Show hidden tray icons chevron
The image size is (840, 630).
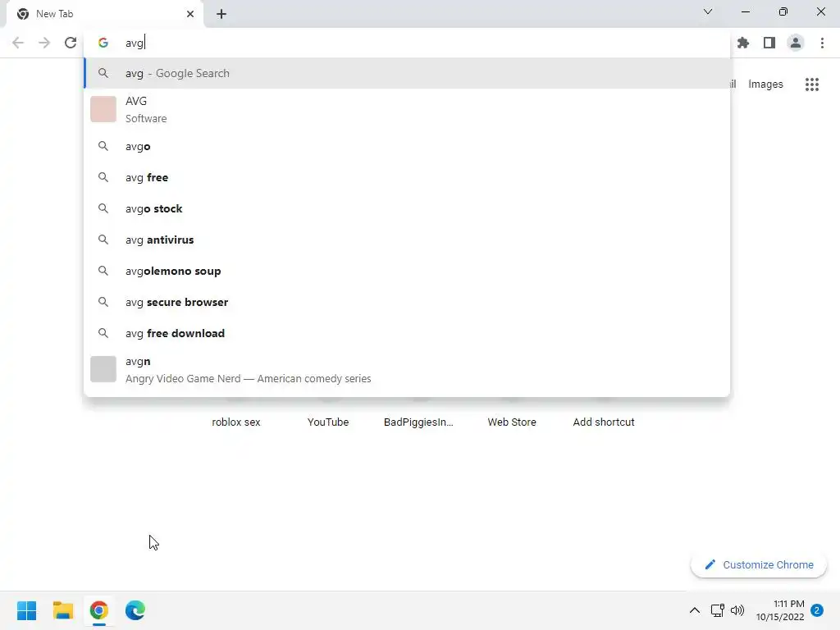coord(694,610)
